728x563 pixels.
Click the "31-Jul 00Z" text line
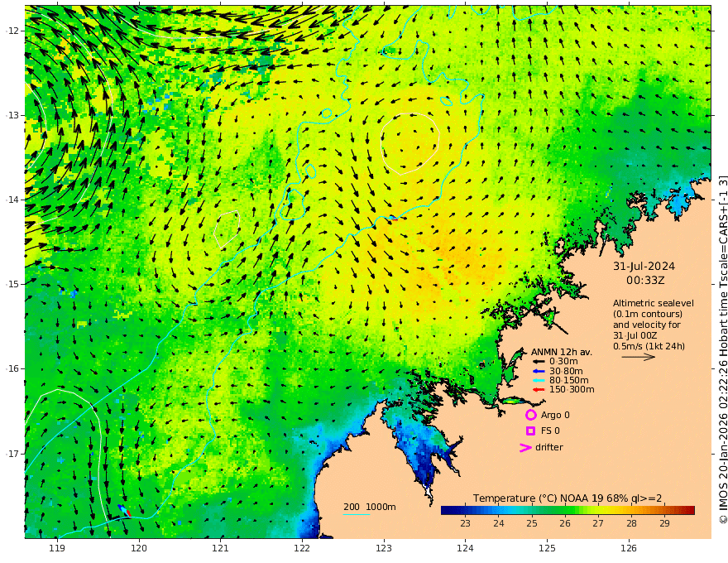click(x=635, y=335)
